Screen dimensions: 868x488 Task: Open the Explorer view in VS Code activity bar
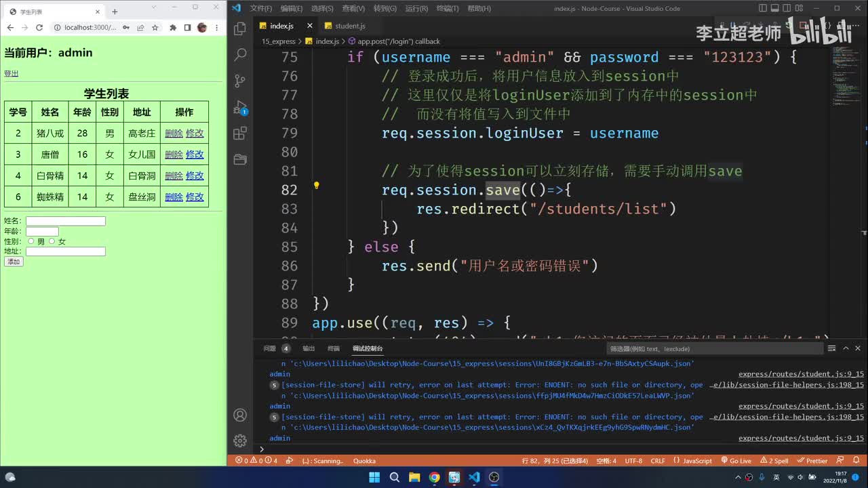239,28
